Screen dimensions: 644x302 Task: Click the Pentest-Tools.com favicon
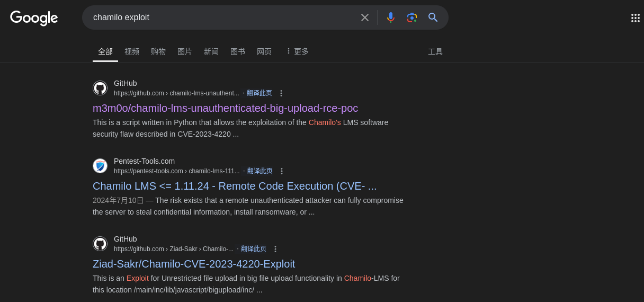(100, 166)
